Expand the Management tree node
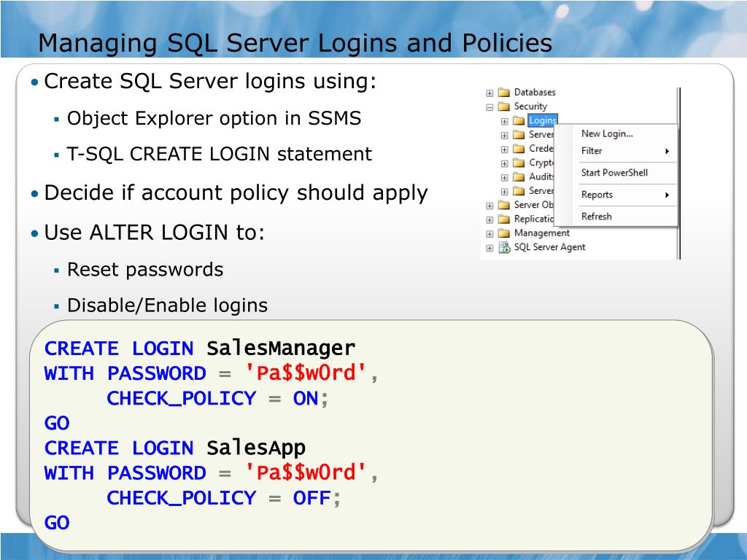This screenshot has width=747, height=560. pyautogui.click(x=488, y=232)
